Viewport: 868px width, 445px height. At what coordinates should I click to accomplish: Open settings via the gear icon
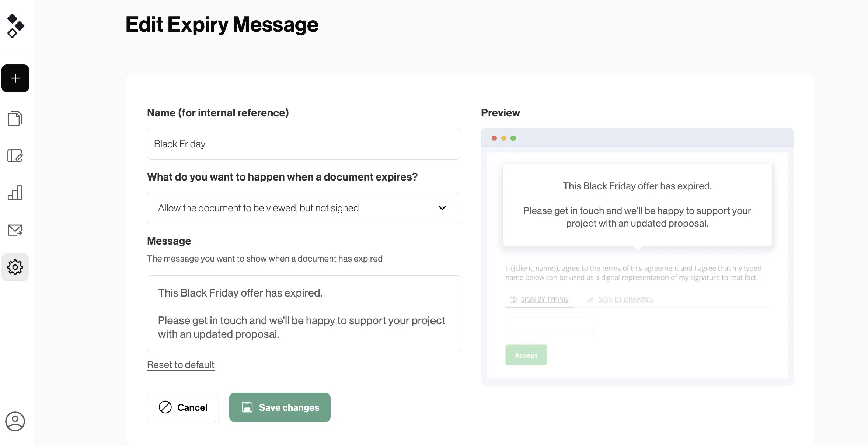point(15,267)
